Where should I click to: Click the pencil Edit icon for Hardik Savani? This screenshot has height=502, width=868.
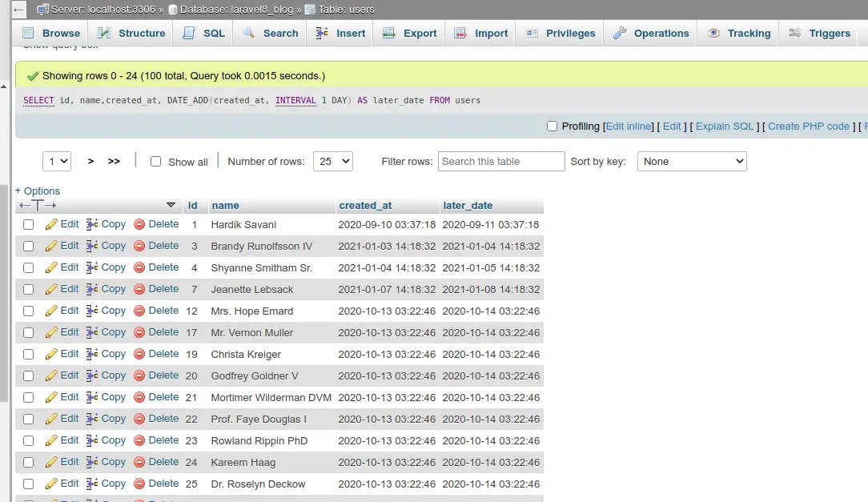coord(51,225)
